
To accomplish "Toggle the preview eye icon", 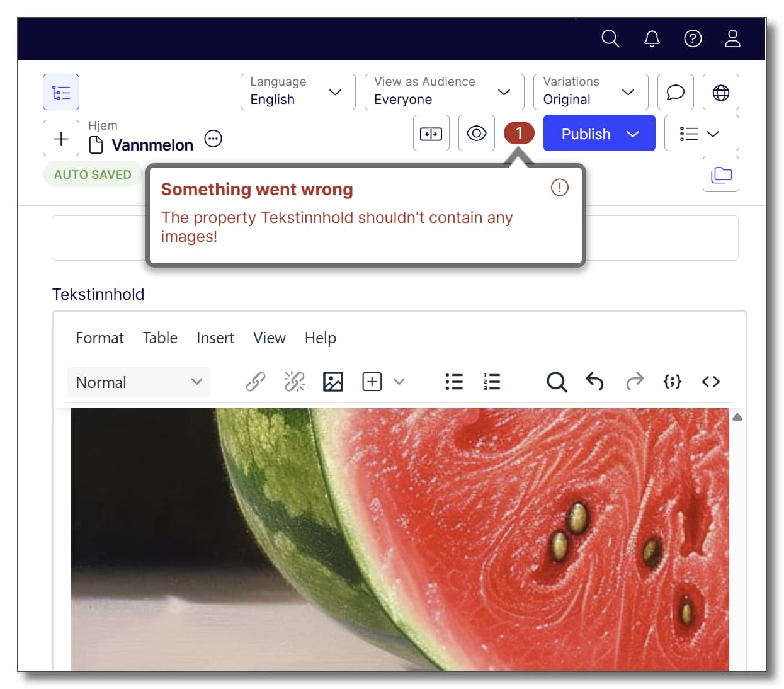I will pyautogui.click(x=476, y=133).
